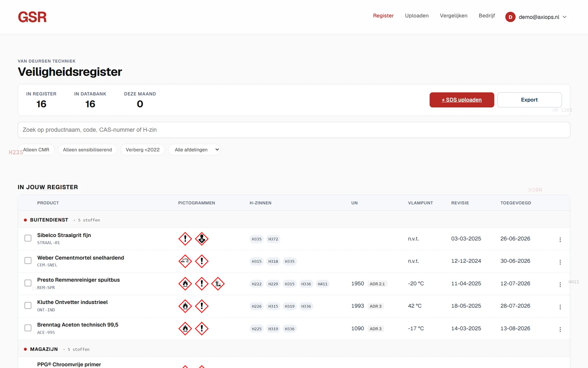Open row menu for Presto Remmenreiniger spuitbus
The width and height of the screenshot is (588, 368).
coord(560,284)
